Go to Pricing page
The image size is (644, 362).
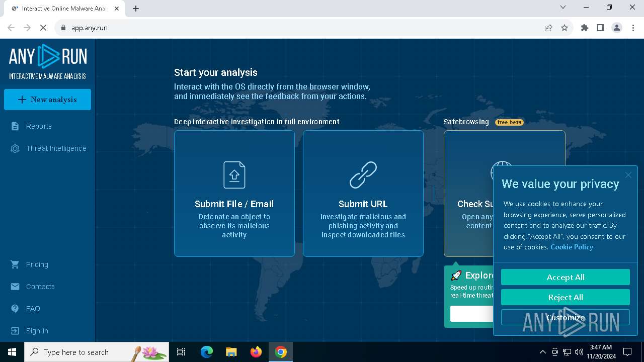pos(37,264)
